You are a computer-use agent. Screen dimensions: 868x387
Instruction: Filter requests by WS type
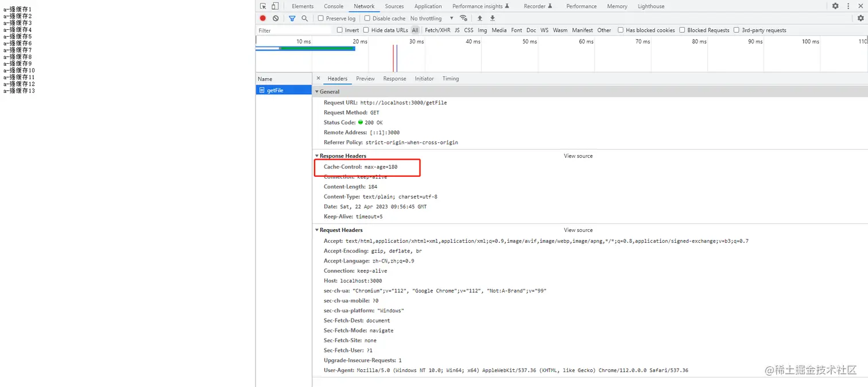(544, 30)
